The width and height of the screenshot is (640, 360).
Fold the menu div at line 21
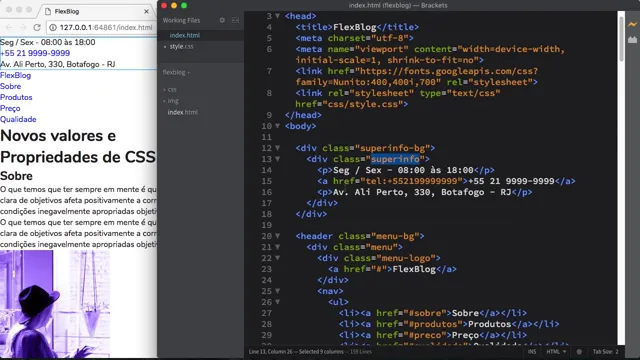[x=278, y=247]
